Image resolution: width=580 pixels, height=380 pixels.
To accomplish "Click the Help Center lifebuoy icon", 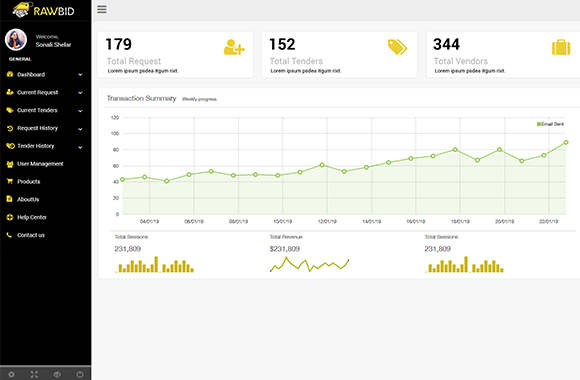I will click(10, 217).
